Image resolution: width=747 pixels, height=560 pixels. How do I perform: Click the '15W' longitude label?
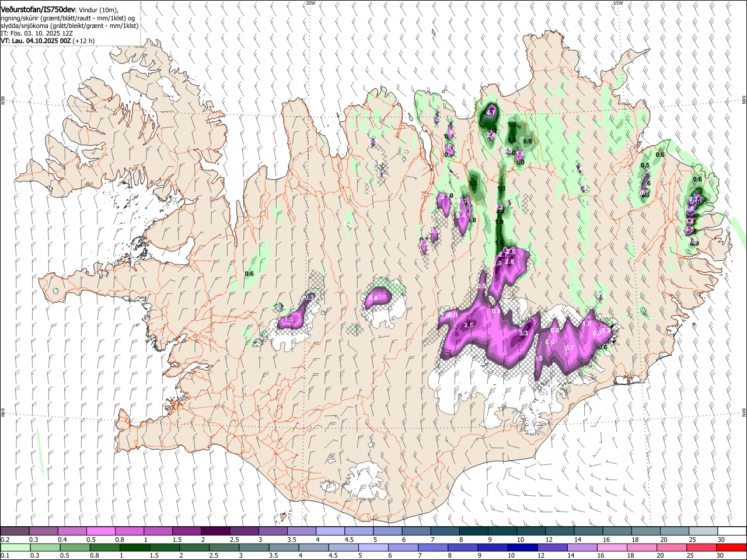point(618,3)
